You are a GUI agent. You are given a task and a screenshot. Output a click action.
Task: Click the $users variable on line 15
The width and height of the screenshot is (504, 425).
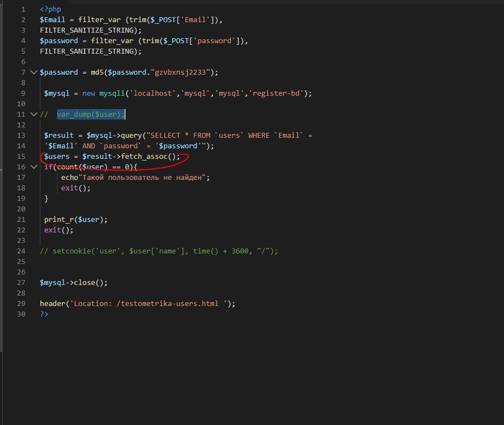[56, 157]
